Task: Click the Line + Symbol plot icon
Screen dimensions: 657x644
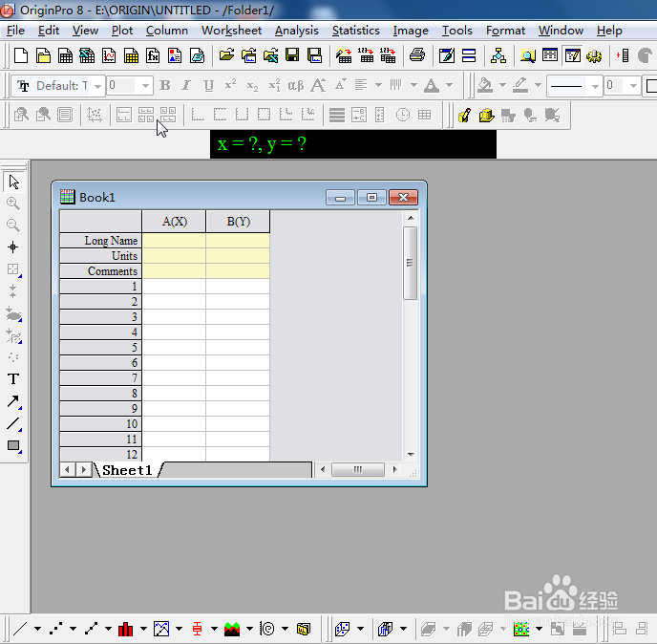Action: (91, 629)
